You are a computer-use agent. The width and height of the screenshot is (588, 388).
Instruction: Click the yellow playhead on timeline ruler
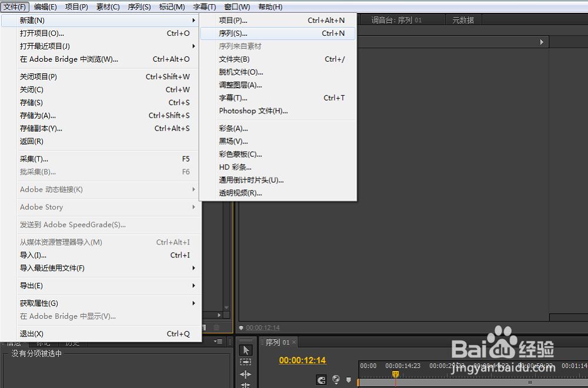tap(395, 374)
